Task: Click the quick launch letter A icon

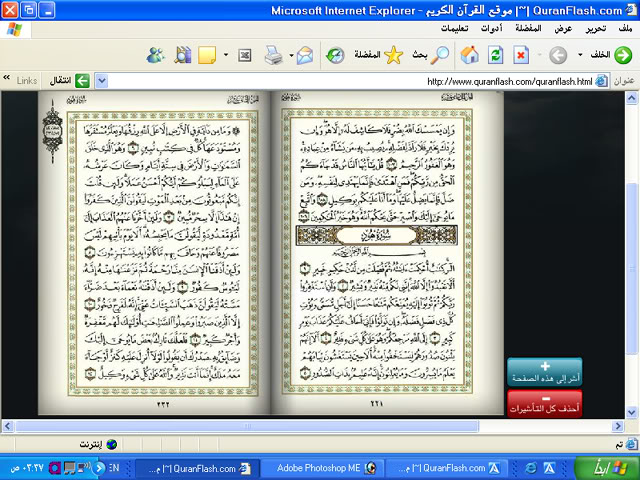Action: 550,468
